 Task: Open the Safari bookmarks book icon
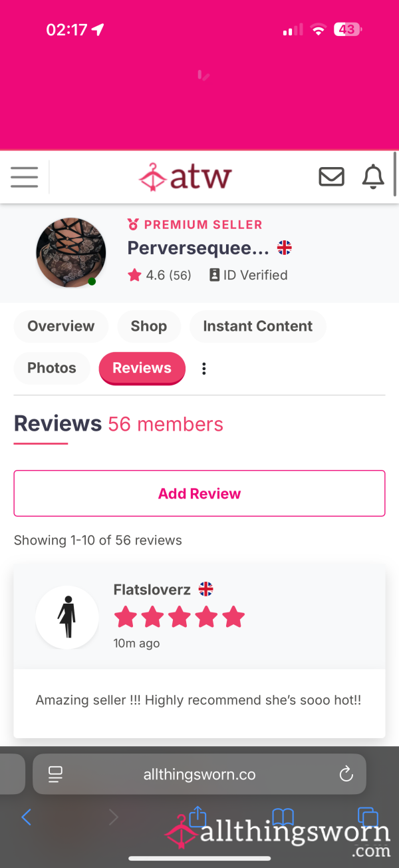tap(283, 817)
